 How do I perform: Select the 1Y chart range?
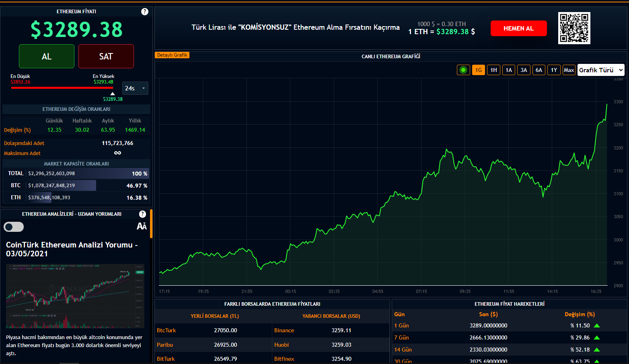(554, 70)
